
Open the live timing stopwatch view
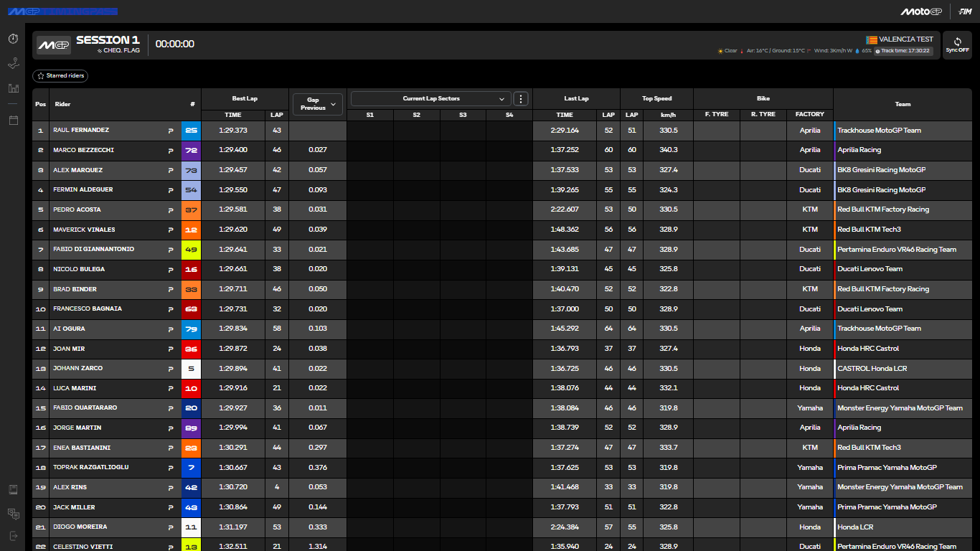(13, 39)
